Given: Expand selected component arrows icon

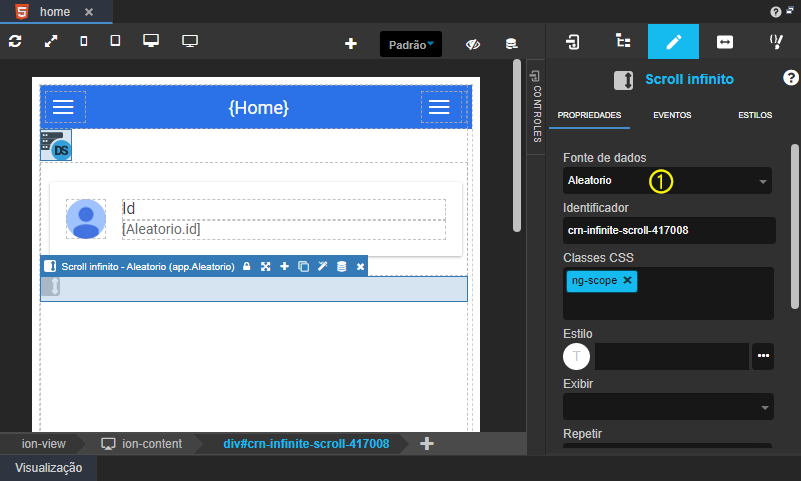Looking at the screenshot, I should click(266, 267).
